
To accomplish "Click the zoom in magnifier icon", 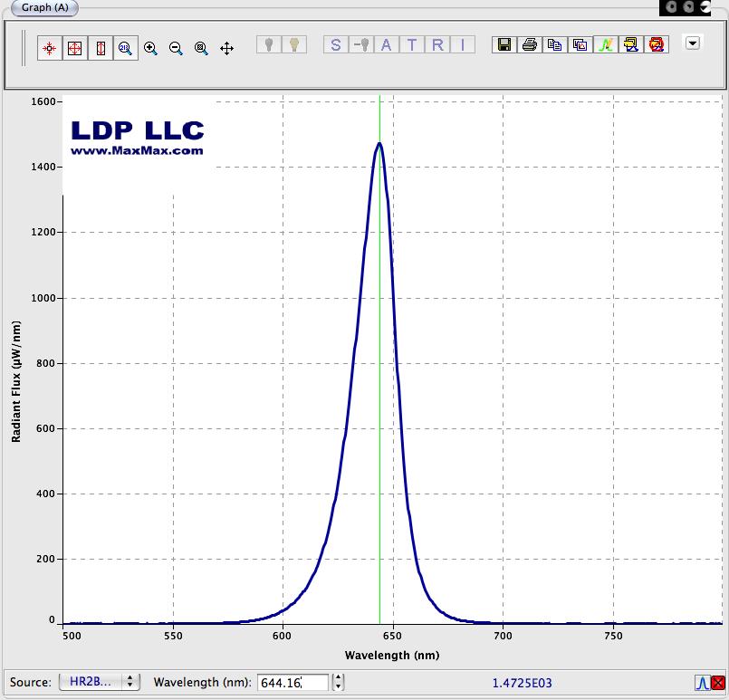I will click(x=150, y=48).
